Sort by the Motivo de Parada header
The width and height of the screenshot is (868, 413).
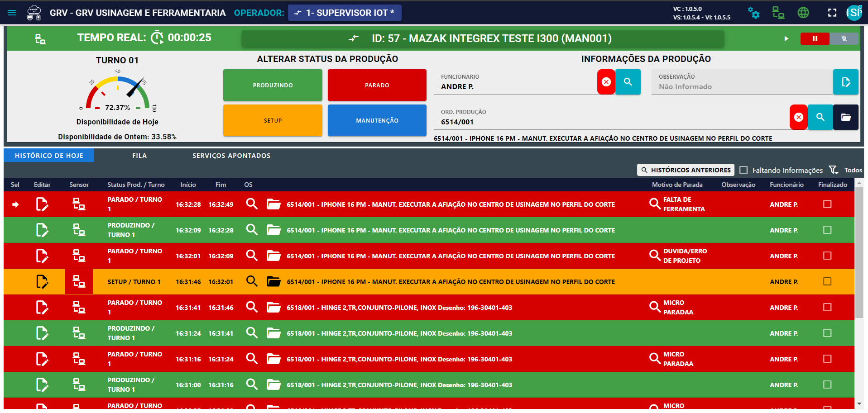click(x=677, y=185)
